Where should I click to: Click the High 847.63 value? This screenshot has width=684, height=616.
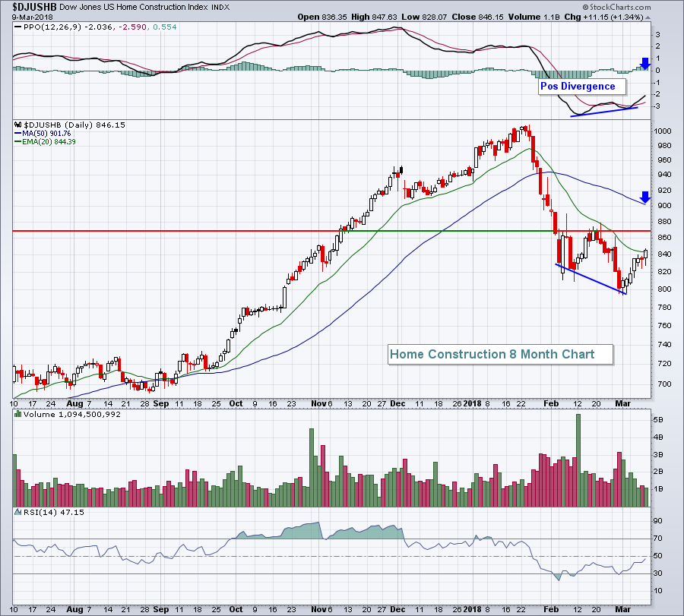(x=374, y=17)
